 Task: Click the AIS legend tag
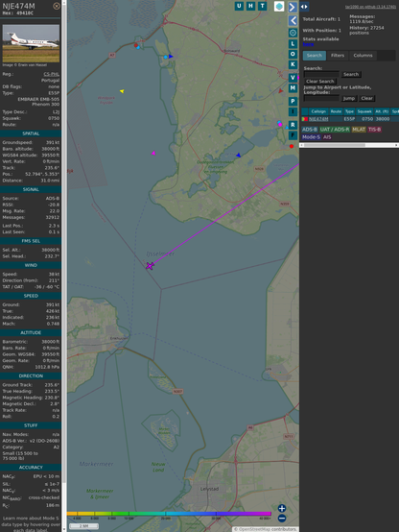click(x=327, y=137)
